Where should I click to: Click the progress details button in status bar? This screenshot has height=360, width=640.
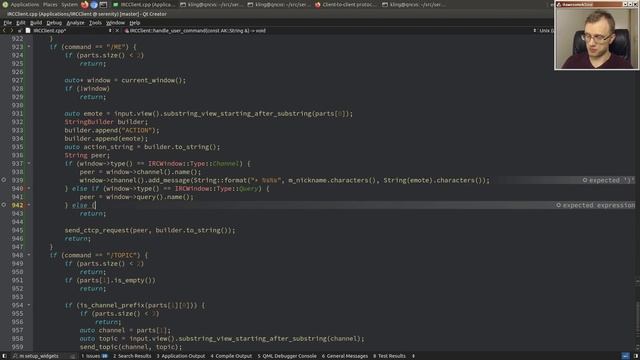click(x=626, y=356)
